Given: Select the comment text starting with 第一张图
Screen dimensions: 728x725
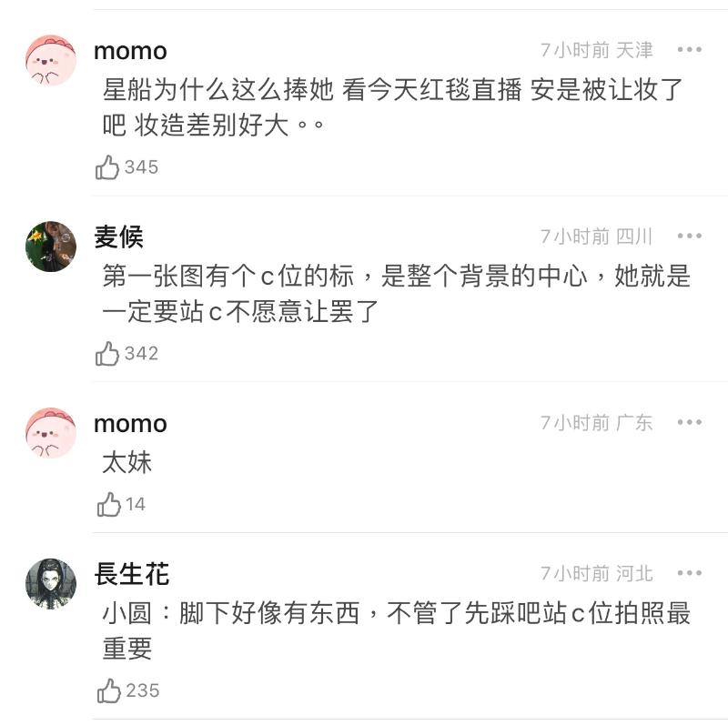Looking at the screenshot, I should (396, 293).
